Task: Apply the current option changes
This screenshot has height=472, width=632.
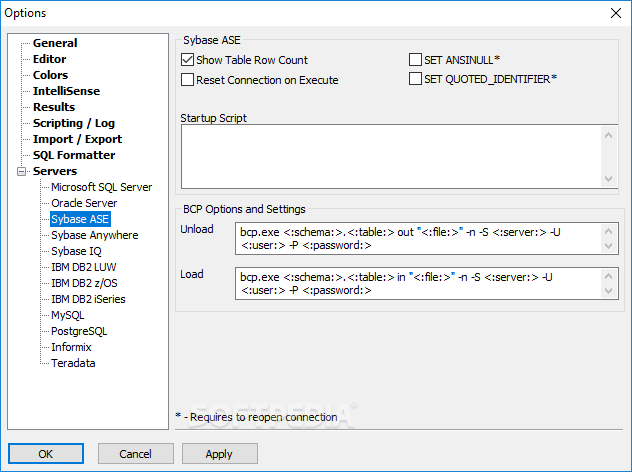Action: click(x=219, y=454)
